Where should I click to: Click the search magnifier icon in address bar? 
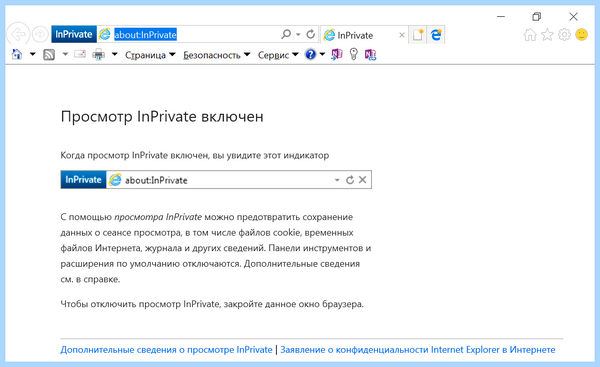pos(286,34)
